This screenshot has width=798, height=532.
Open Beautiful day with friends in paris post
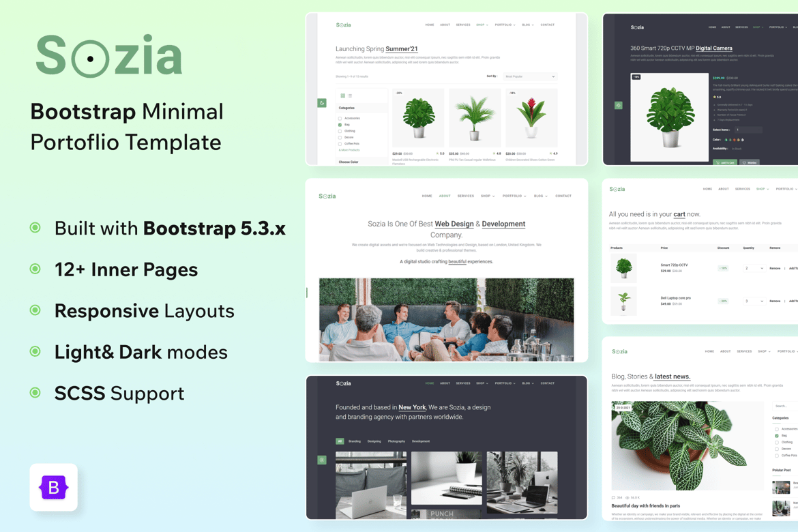[645, 506]
